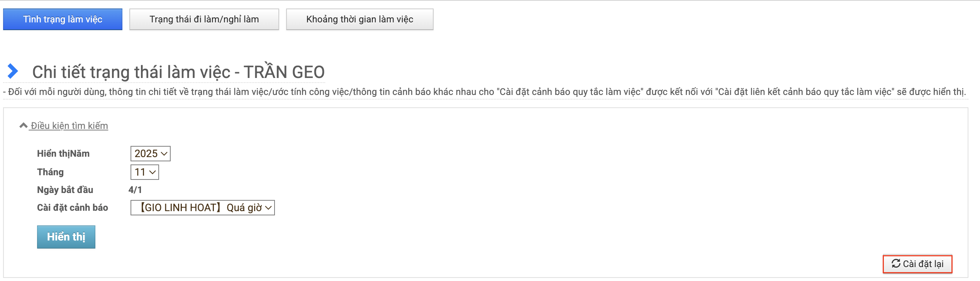This screenshot has width=980, height=281.
Task: Click the blue chevron icon beside the heading
Action: pos(13,71)
